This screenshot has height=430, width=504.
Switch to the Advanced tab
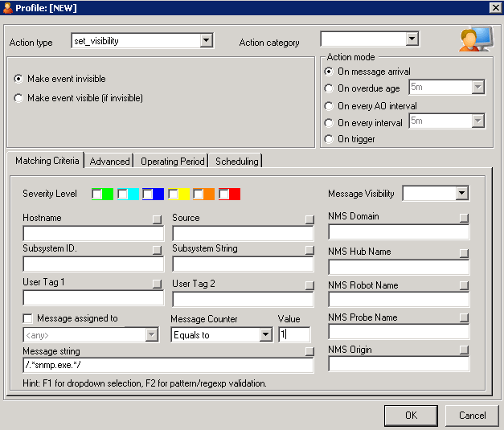click(109, 162)
